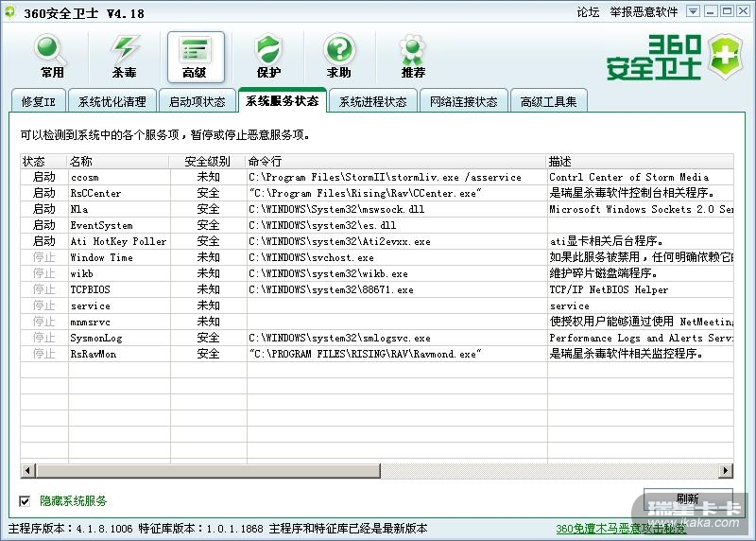Select the service named 'service'
Screen dimensions: 756x541
point(377,305)
